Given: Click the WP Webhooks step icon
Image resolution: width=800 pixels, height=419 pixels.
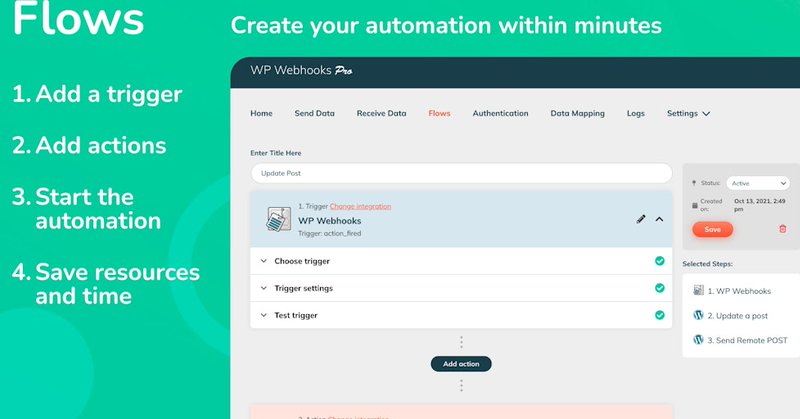Looking at the screenshot, I should (698, 290).
